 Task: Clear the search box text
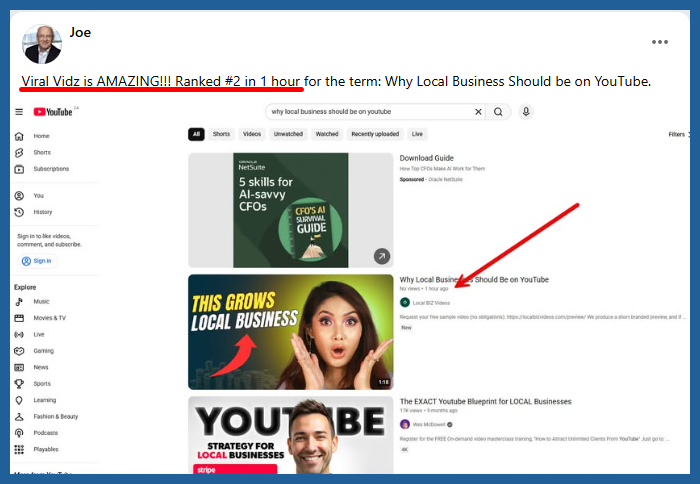click(477, 112)
